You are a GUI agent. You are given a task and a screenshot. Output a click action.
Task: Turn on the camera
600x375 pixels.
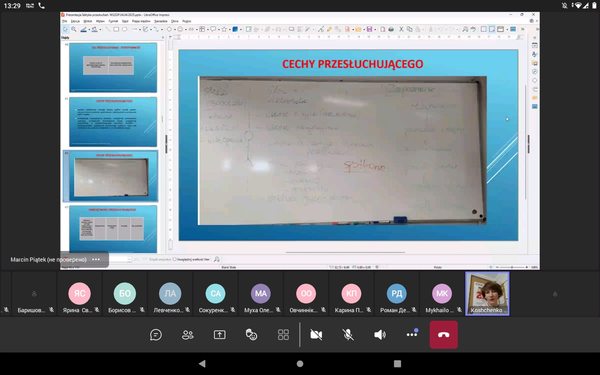[x=316, y=335]
